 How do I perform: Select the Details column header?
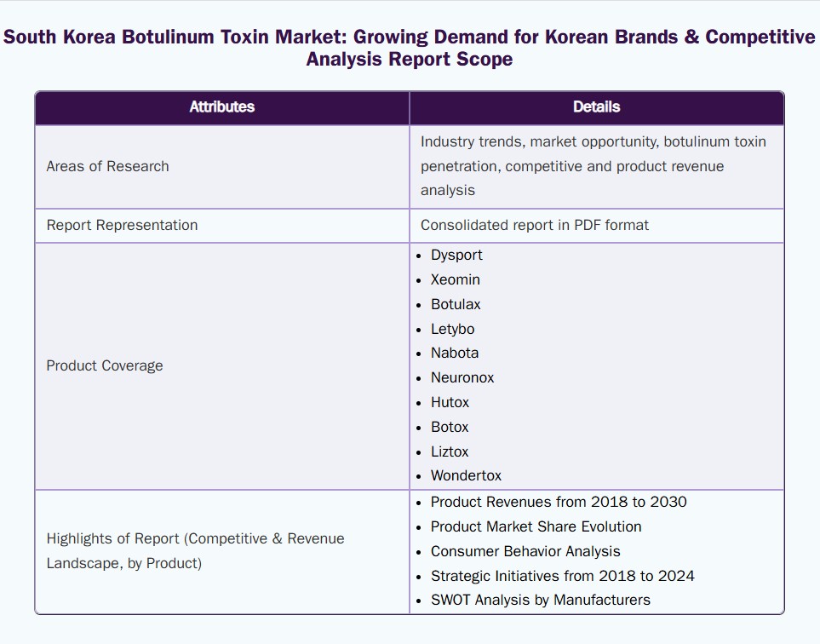(596, 107)
